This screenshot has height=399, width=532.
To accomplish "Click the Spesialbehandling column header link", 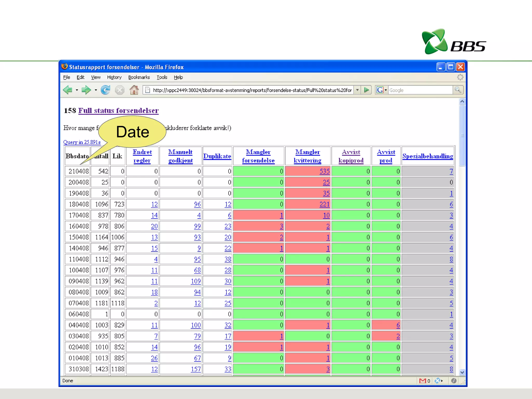I will [428, 156].
